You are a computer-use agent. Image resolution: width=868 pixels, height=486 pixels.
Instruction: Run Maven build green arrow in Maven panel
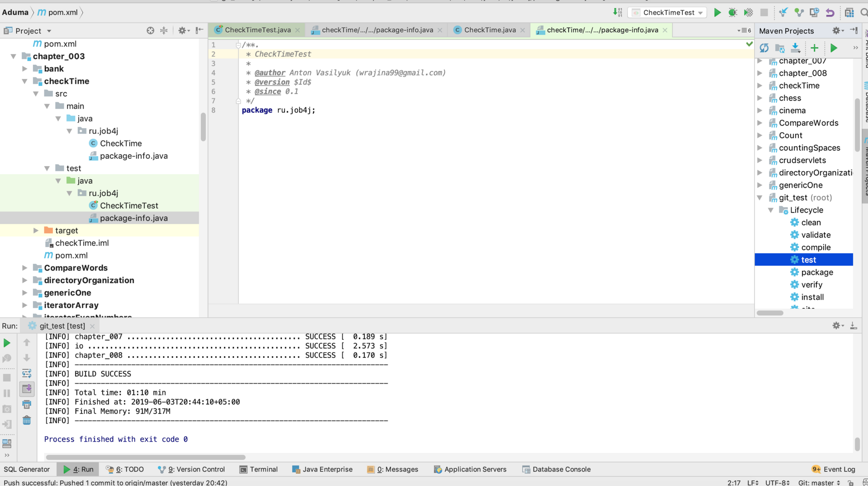[x=834, y=48]
